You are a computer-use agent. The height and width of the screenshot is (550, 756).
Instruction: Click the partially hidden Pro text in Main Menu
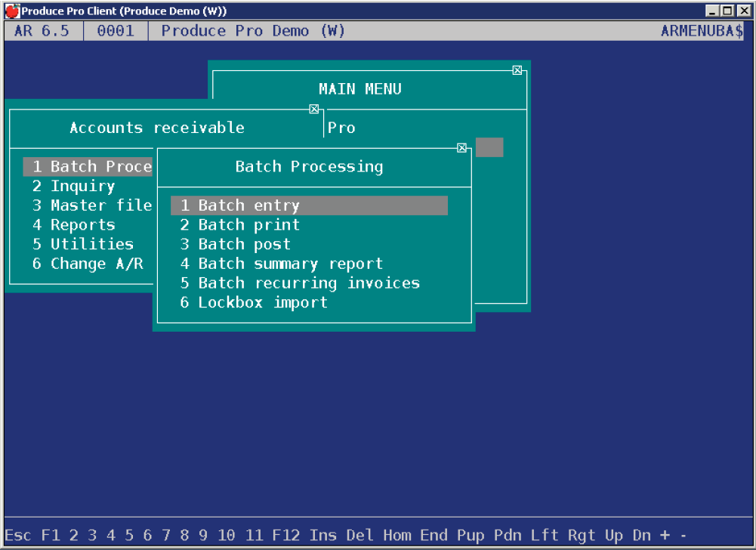pos(341,128)
